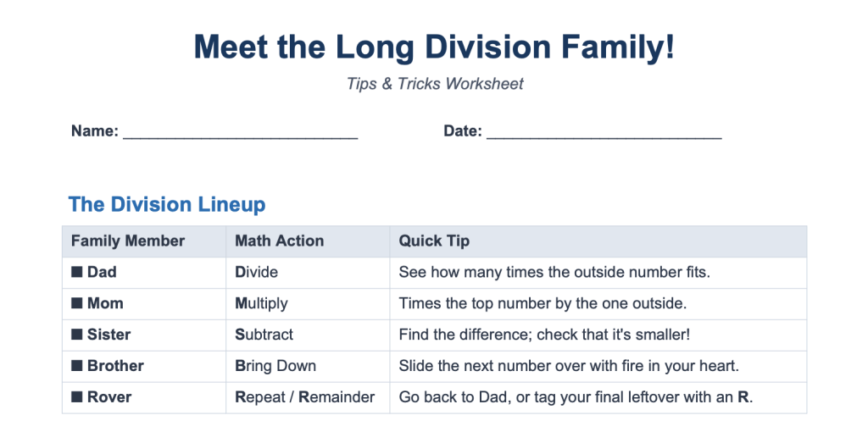Click the tip about fire in your heart
The height and width of the screenshot is (443, 868).
coord(569,366)
